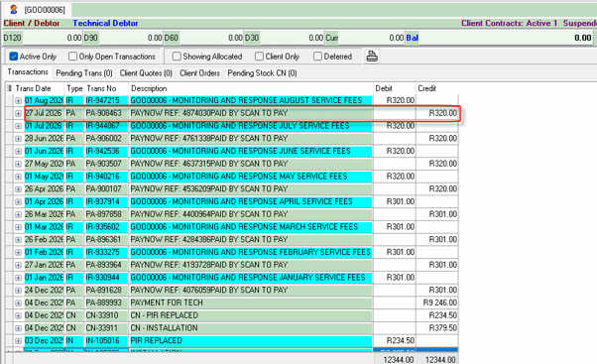Expand row PA-900107 details
The width and height of the screenshot is (597, 364).
pos(18,189)
